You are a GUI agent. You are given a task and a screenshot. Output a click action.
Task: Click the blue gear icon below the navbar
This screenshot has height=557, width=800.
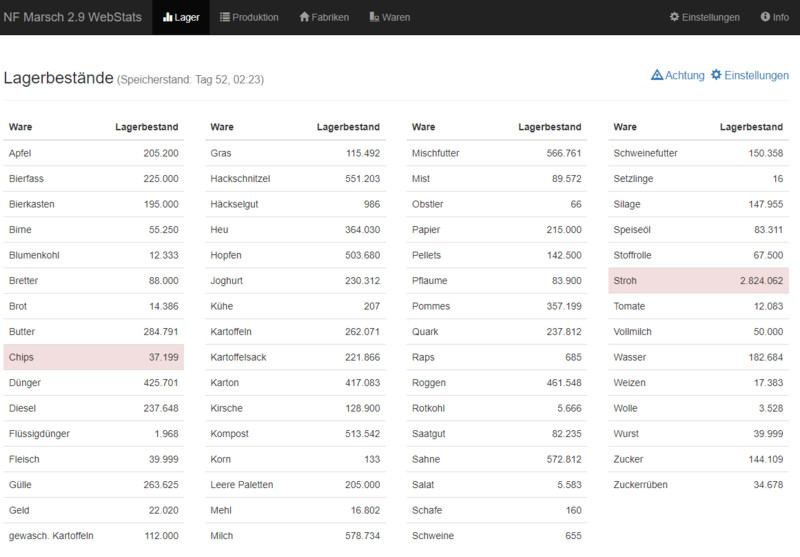pos(716,75)
